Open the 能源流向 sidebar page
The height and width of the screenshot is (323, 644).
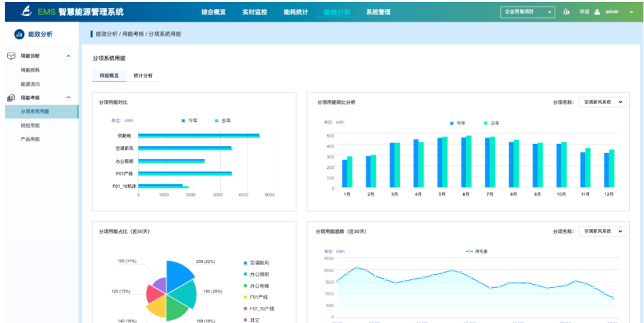(30, 84)
